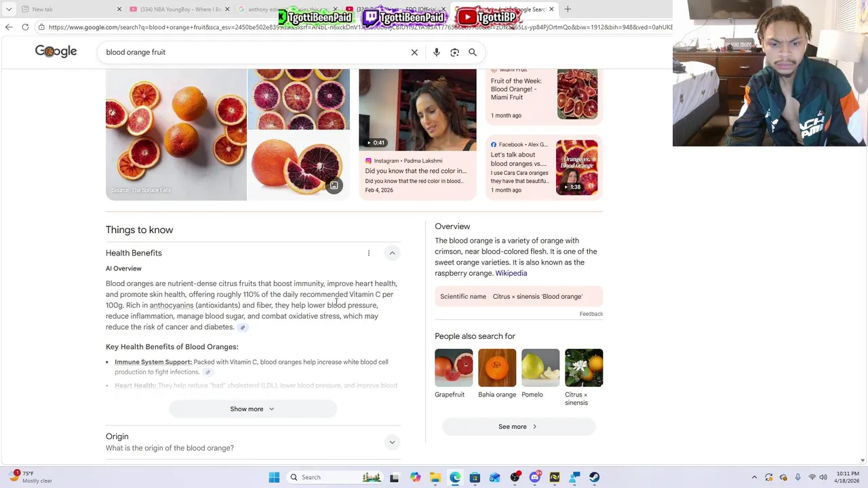Click the Things to know heading
This screenshot has width=868, height=488.
tap(140, 230)
